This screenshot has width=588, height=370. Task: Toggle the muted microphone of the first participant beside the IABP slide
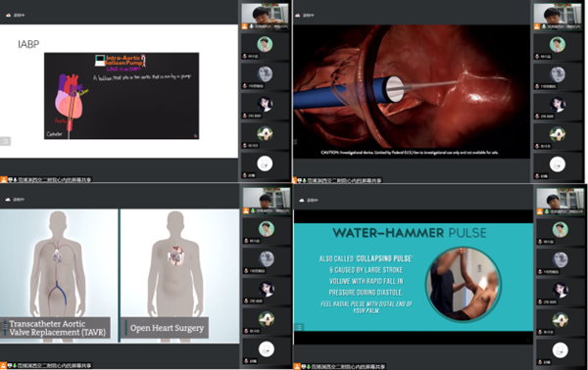click(x=244, y=56)
